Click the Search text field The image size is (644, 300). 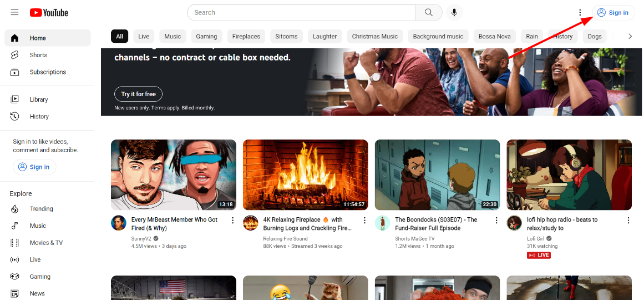[x=302, y=12]
